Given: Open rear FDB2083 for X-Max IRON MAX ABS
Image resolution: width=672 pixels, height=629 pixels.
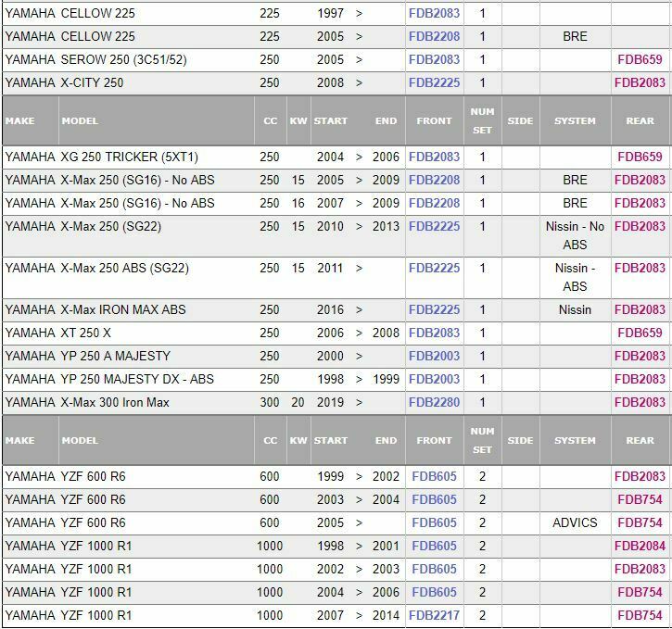Looking at the screenshot, I should 640,309.
